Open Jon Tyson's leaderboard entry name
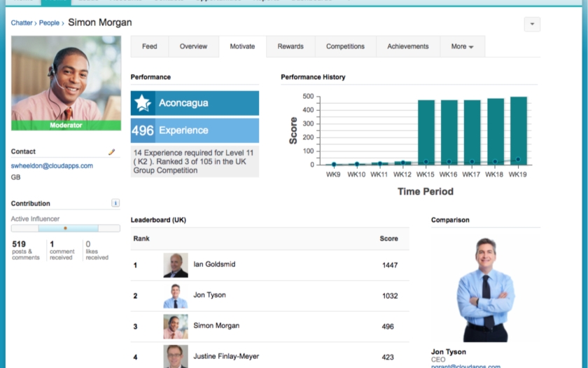 209,295
